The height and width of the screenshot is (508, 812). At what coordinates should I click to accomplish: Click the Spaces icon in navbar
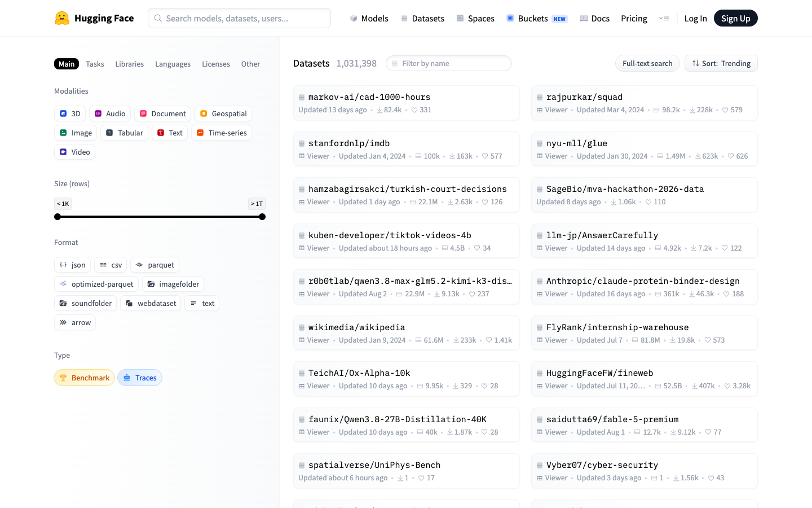(x=460, y=18)
